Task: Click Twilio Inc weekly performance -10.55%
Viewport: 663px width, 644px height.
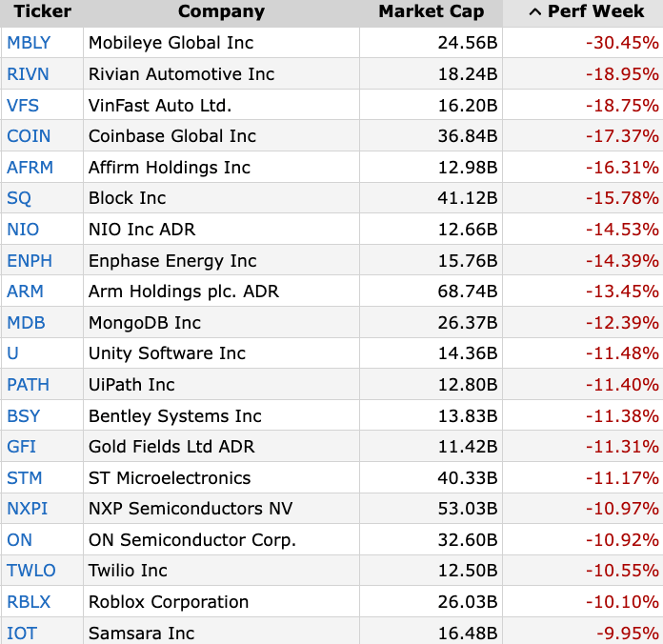Action: tap(622, 571)
